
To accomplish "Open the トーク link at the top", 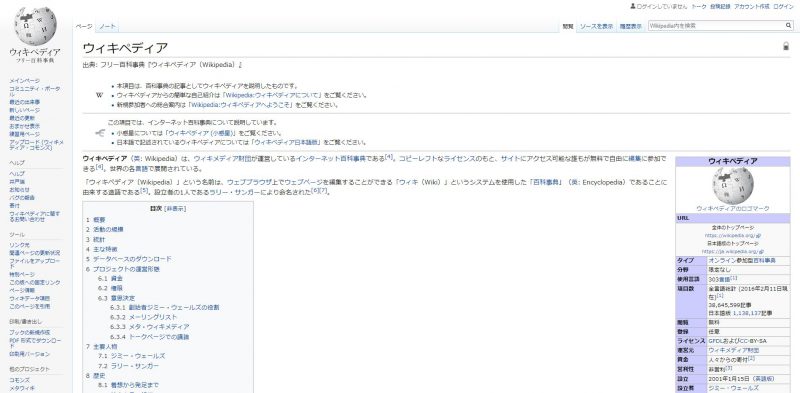I will [699, 7].
